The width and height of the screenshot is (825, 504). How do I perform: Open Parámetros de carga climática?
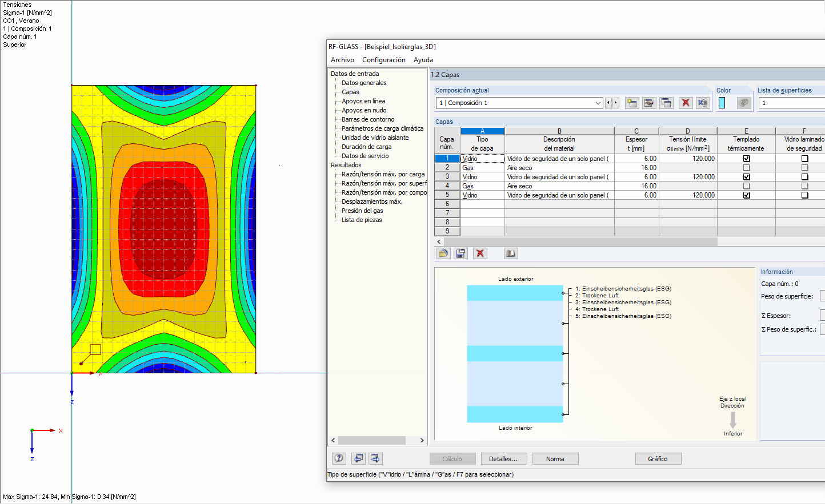coord(383,128)
